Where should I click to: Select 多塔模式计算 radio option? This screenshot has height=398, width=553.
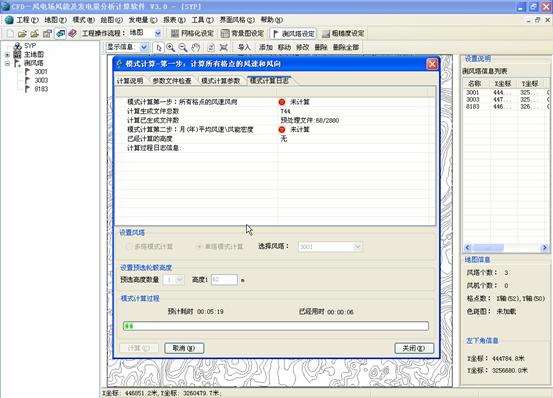pos(150,246)
